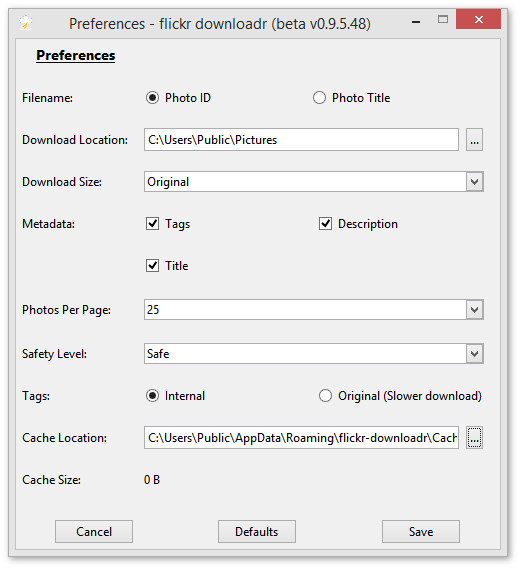Browse for Cache Location with ellipsis button
This screenshot has width=520, height=569.
(474, 438)
